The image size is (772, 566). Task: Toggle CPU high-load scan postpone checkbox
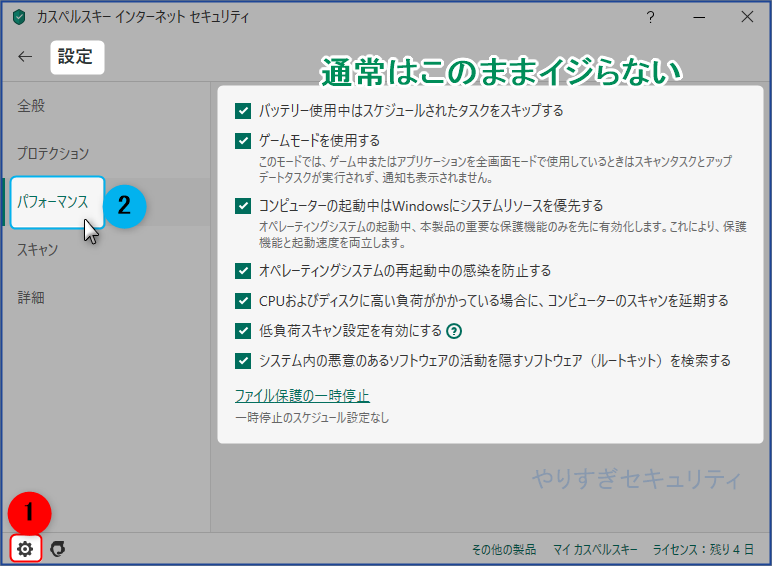coord(243,301)
